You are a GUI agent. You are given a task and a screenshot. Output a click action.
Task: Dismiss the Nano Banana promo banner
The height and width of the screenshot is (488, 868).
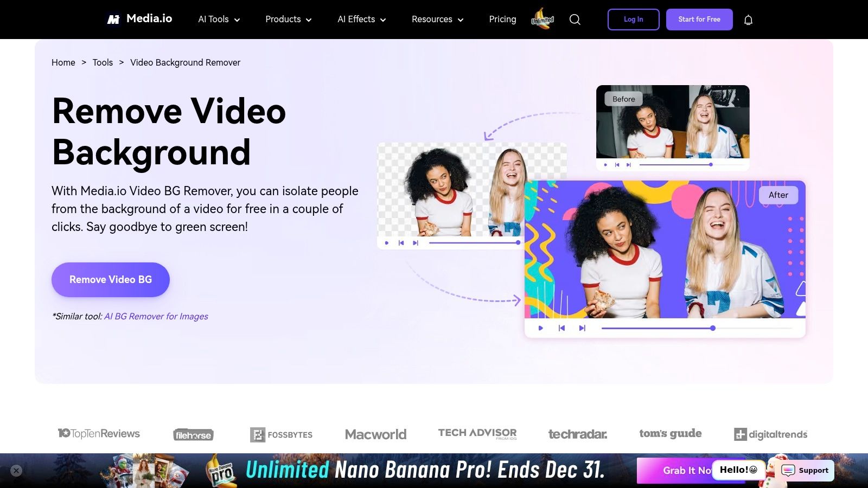[16, 470]
